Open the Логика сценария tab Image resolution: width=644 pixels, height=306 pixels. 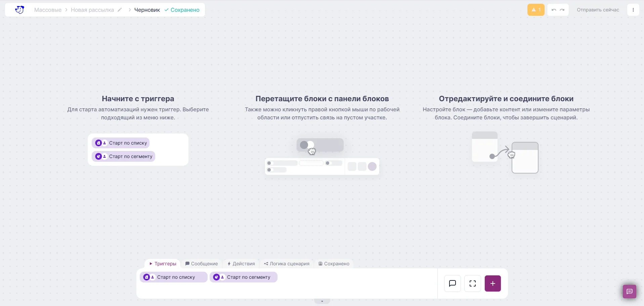[x=287, y=264]
